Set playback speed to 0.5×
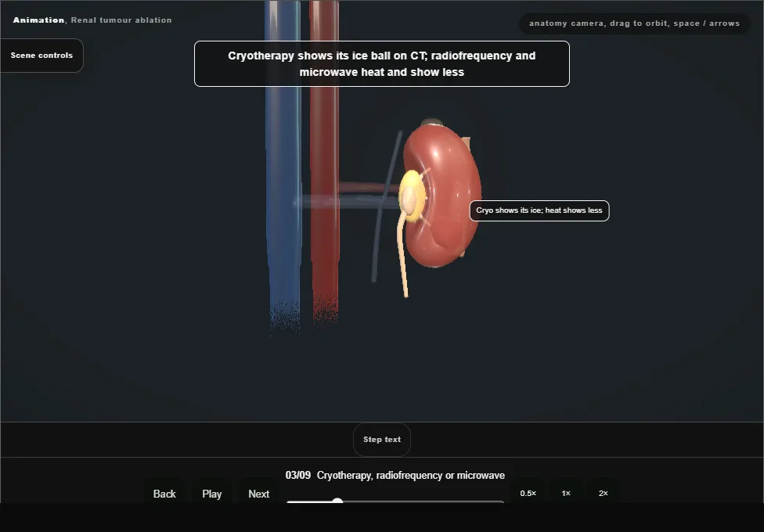Viewport: 764px width, 532px height. (528, 493)
